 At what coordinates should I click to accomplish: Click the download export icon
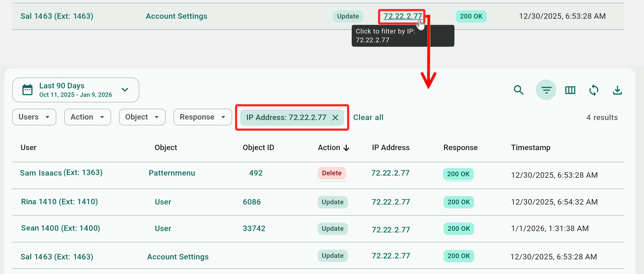(x=617, y=90)
